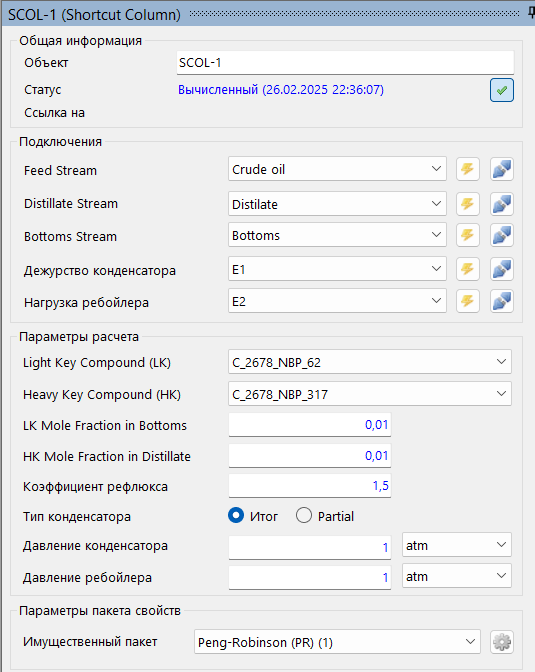
Task: Open the Дежурство конденсатора E1 dropdown
Action: click(337, 269)
